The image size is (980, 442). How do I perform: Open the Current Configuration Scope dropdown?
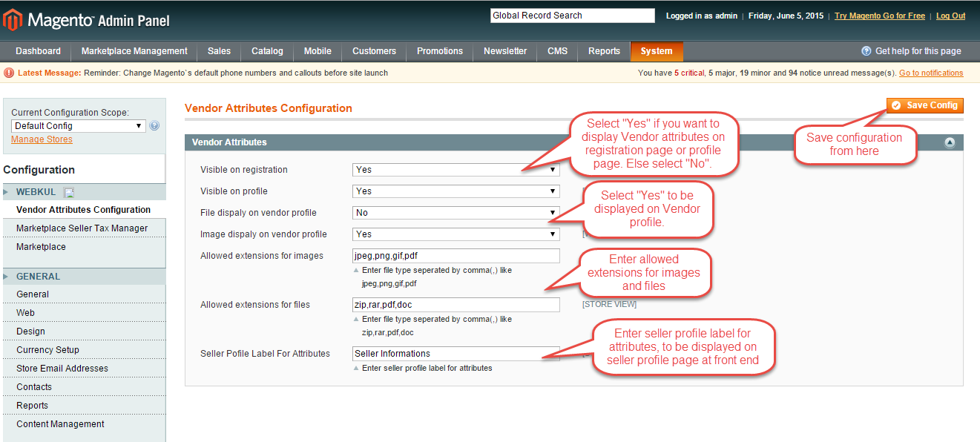[78, 125]
